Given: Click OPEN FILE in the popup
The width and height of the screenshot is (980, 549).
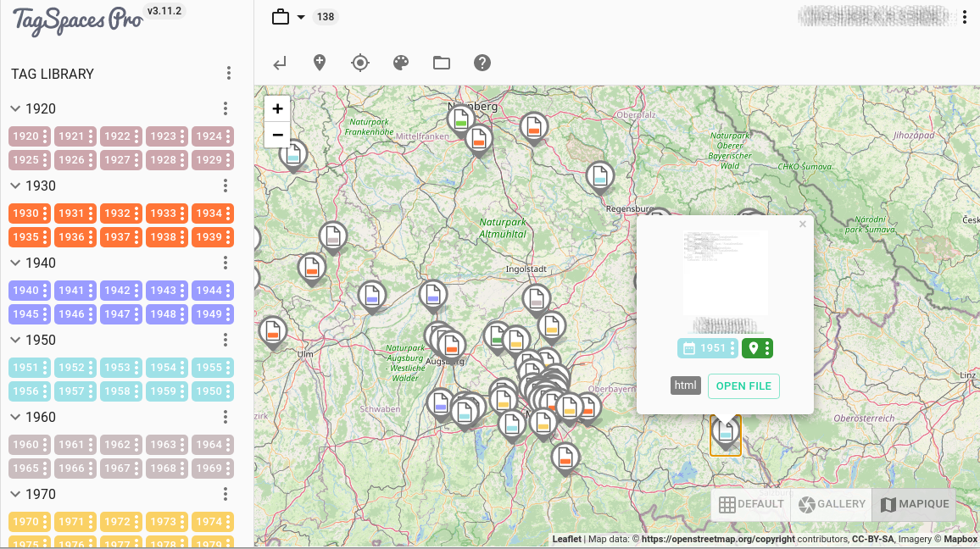Looking at the screenshot, I should [743, 385].
